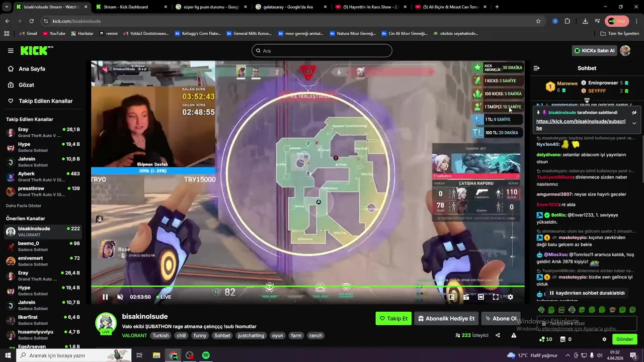Report the stream with warning icon
Image resolution: width=644 pixels, height=362 pixels.
[x=514, y=335]
